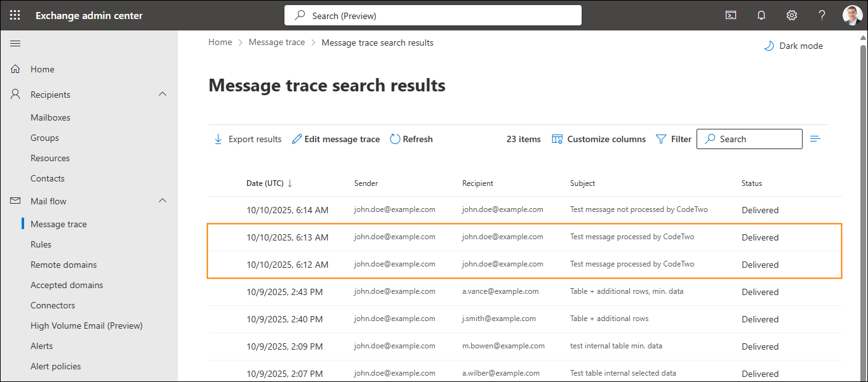The width and height of the screenshot is (868, 382).
Task: Apply a Filter to the results
Action: 673,138
